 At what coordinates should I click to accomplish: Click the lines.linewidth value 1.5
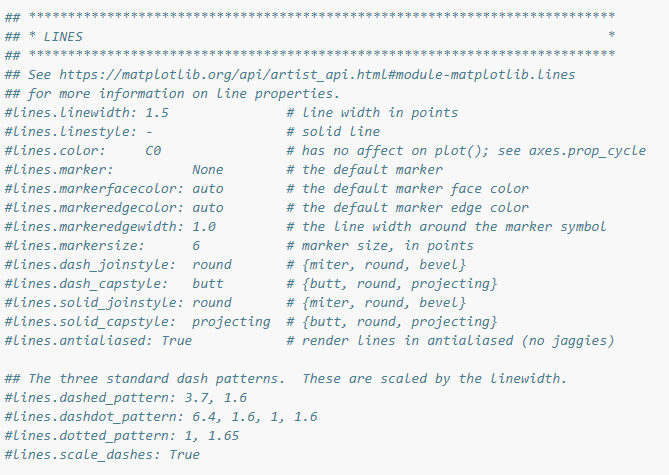point(157,113)
